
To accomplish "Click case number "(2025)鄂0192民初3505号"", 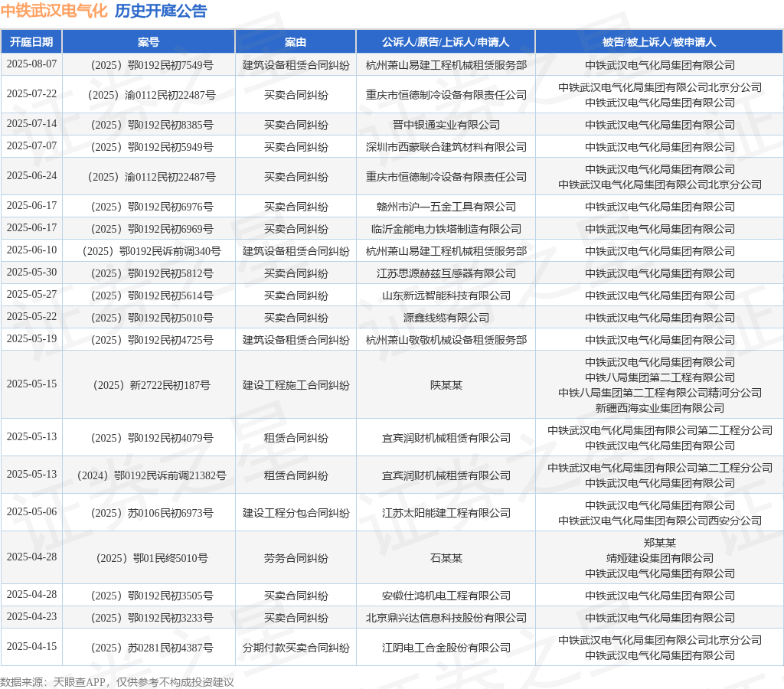I will [152, 596].
